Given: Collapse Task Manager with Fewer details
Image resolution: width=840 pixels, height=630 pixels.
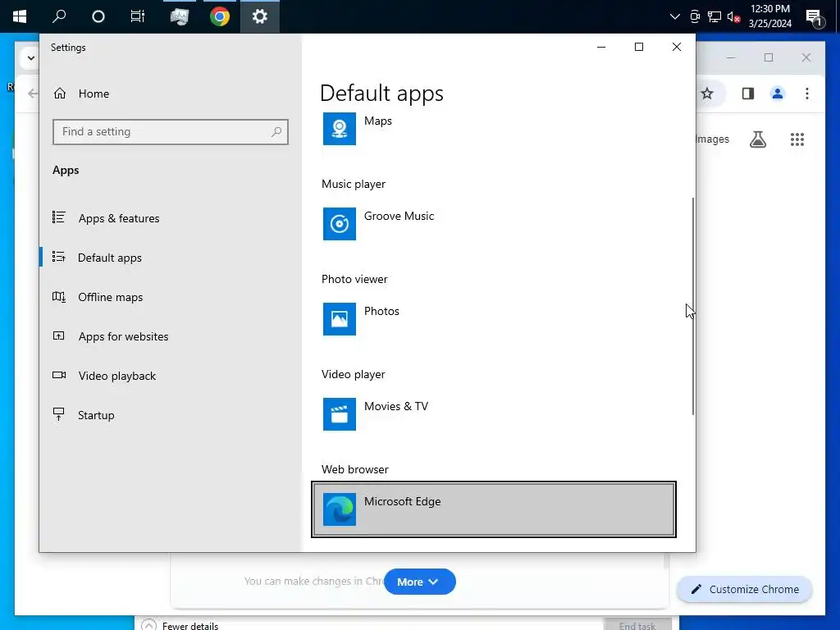Looking at the screenshot, I should click(180, 625).
